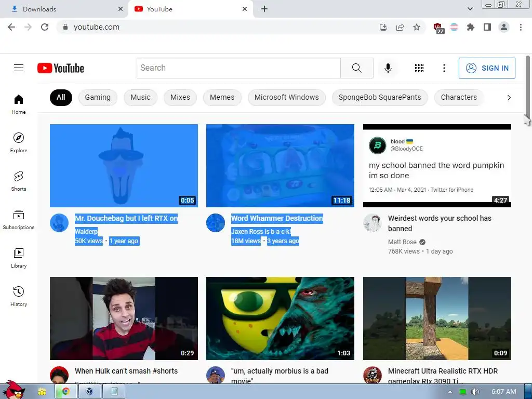Open When Hulk can't smash #shorts title
The width and height of the screenshot is (532, 399).
[x=126, y=371]
